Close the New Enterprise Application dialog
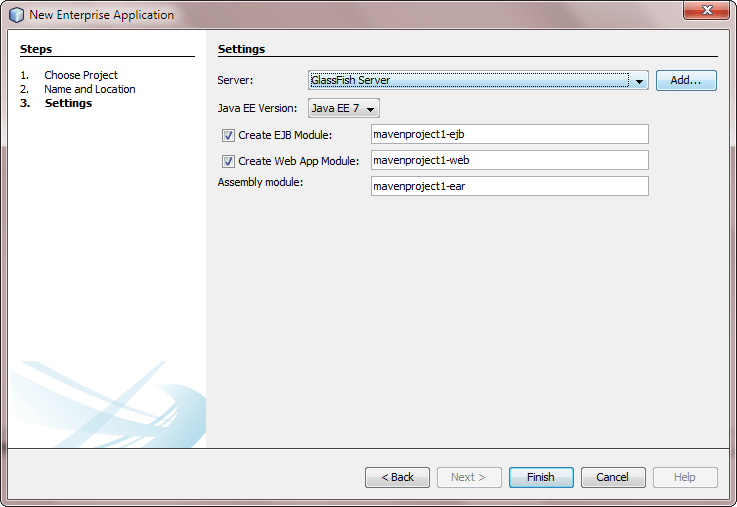Viewport: 737px width, 507px height. coord(706,11)
